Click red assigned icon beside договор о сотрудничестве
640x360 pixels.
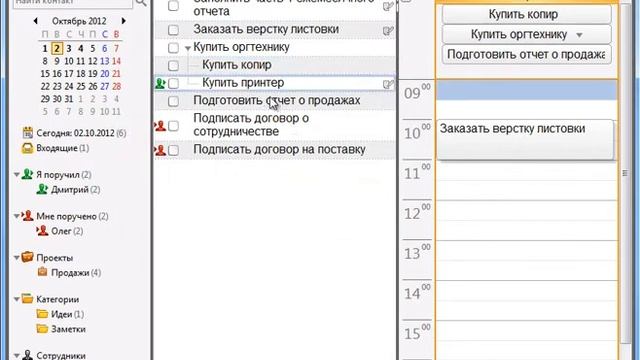coord(160,125)
